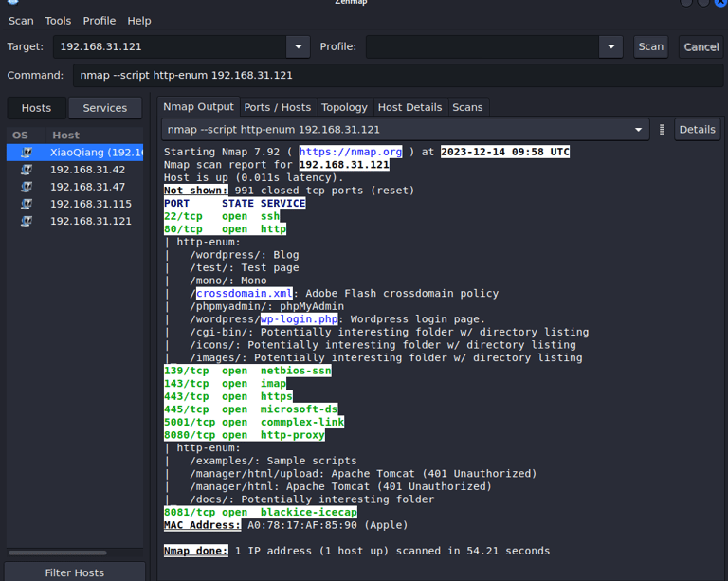728x581 pixels.
Task: Select the XiaoQiang host row
Action: (75, 153)
